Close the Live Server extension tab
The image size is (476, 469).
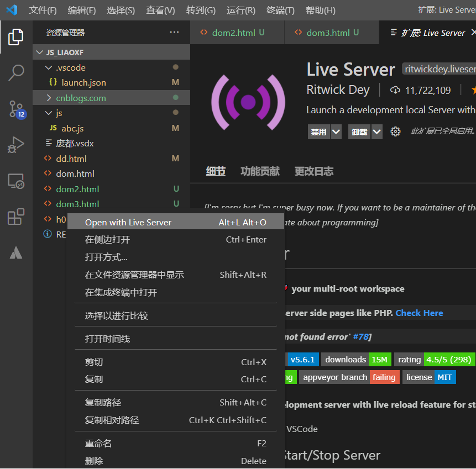pyautogui.click(x=473, y=32)
